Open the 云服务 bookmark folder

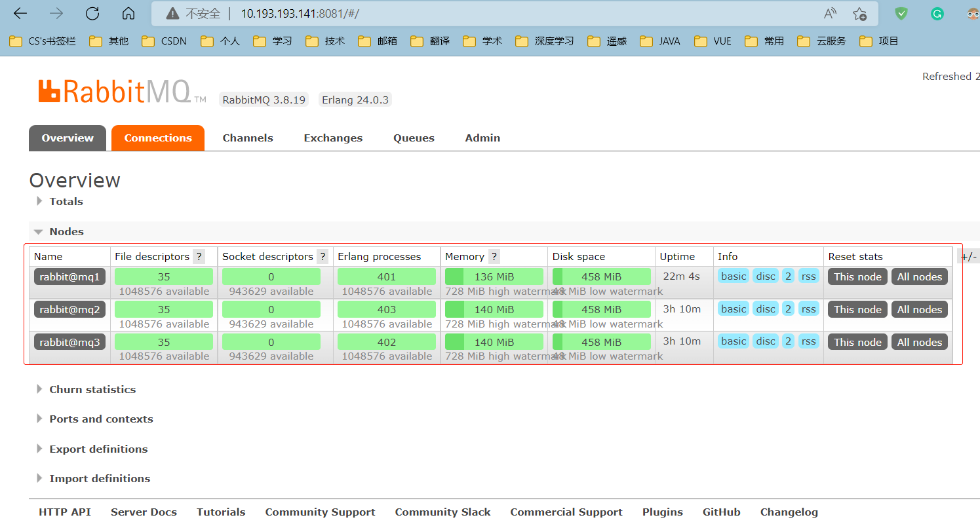pyautogui.click(x=821, y=41)
